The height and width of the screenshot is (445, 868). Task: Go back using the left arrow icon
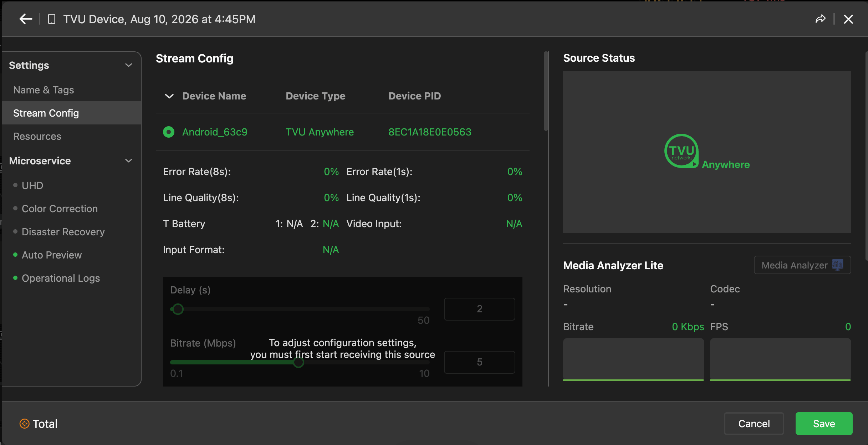26,19
